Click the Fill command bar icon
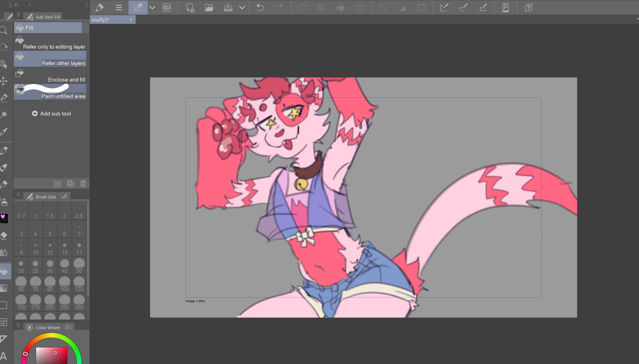 coord(340,8)
